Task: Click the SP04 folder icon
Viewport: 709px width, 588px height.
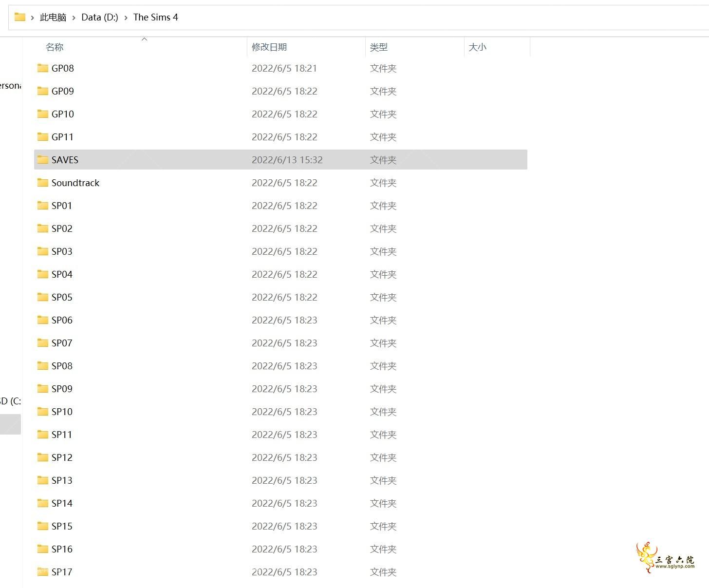Action: (43, 274)
